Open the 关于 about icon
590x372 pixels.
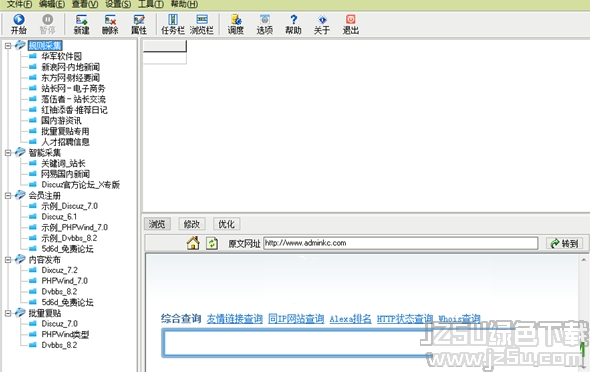click(x=322, y=20)
